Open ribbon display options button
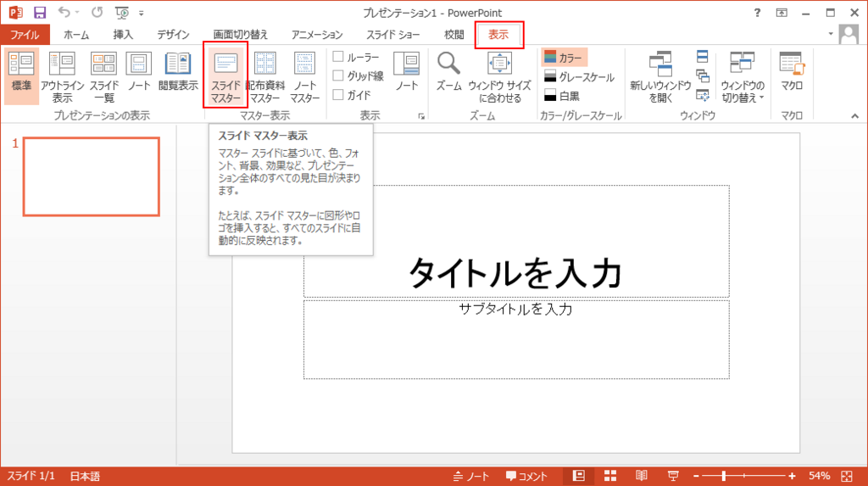 (x=782, y=13)
